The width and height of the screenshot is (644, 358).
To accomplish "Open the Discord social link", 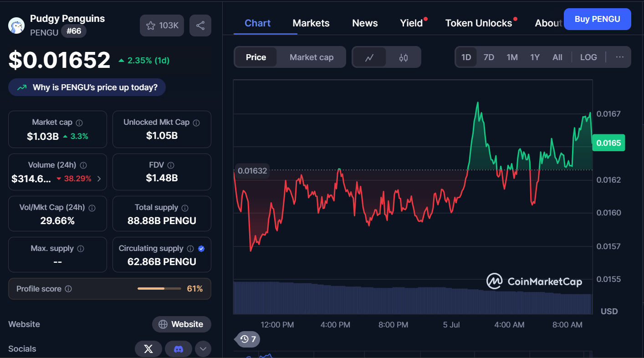I will coord(179,349).
